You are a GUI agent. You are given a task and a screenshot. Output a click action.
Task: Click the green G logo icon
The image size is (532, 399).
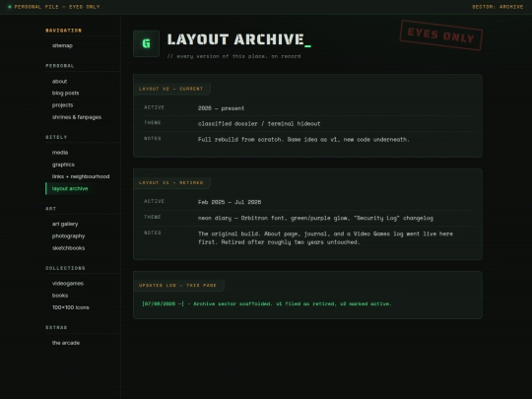point(146,43)
